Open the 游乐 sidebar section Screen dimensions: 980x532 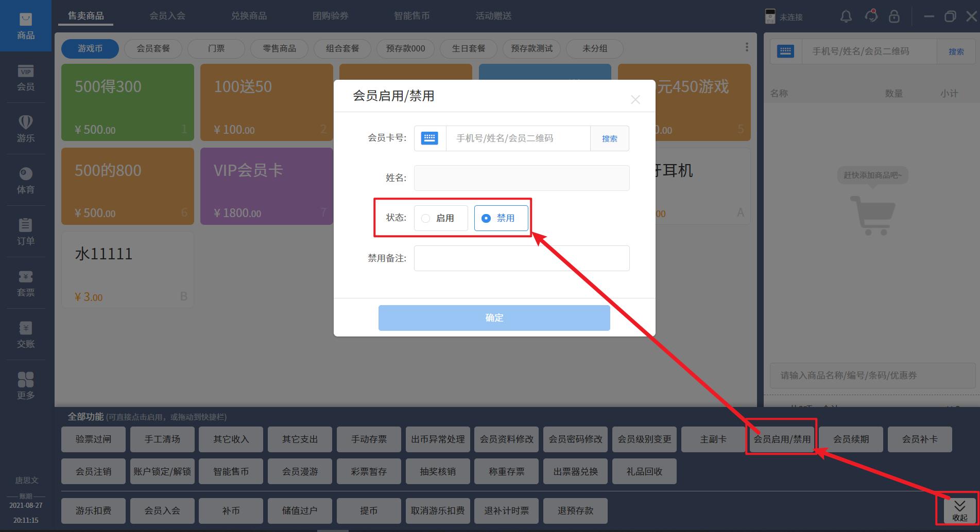pos(26,129)
